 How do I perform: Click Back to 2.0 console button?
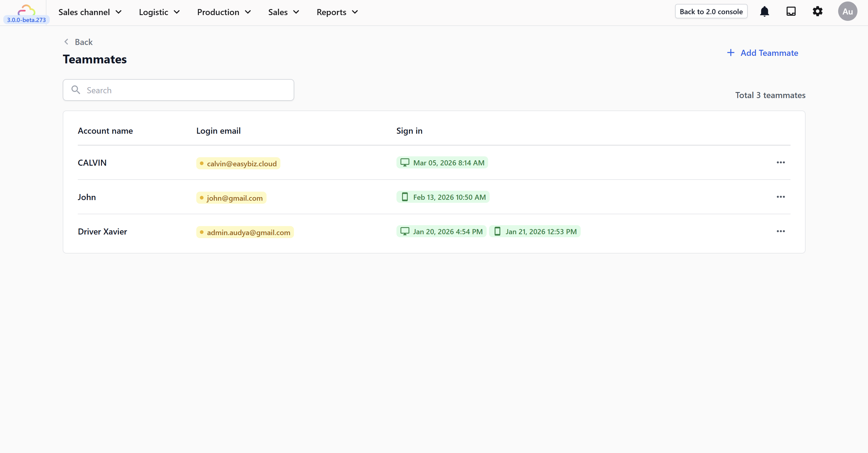point(711,11)
